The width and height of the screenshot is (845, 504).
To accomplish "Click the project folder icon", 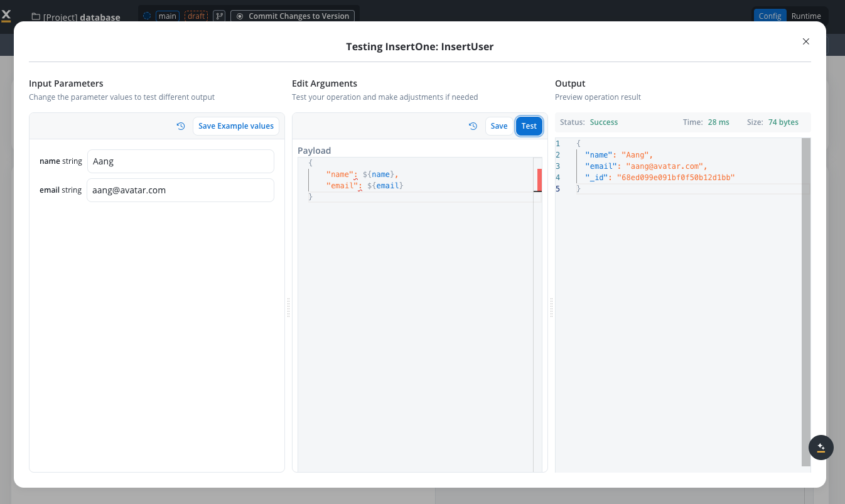I will click(36, 17).
